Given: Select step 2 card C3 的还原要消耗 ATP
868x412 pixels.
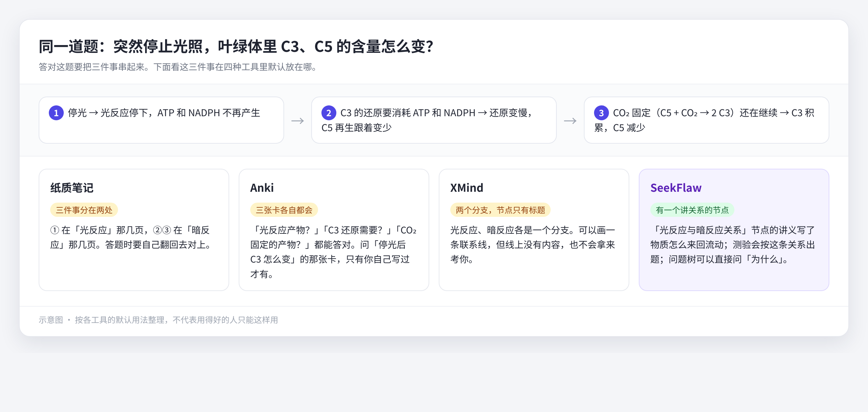Looking at the screenshot, I should (434, 120).
